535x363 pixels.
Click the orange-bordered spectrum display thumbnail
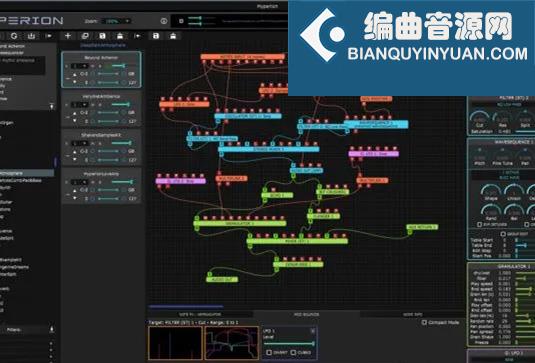pyautogui.click(x=175, y=343)
